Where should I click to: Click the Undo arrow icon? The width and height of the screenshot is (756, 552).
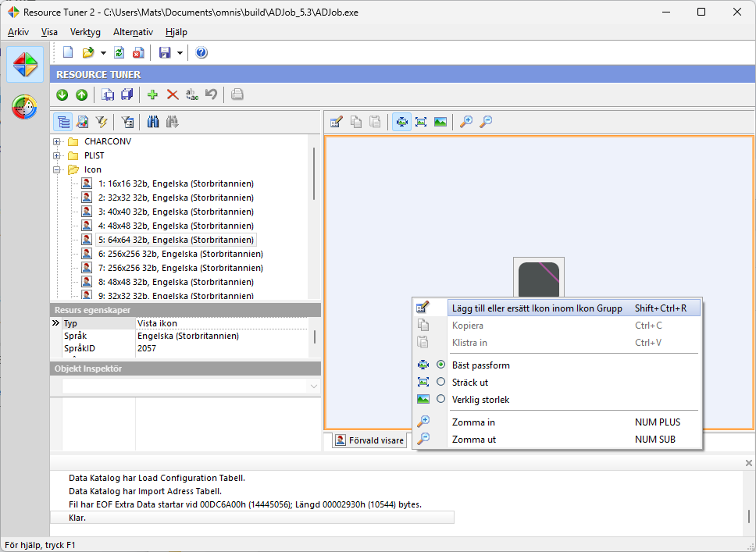coord(211,95)
